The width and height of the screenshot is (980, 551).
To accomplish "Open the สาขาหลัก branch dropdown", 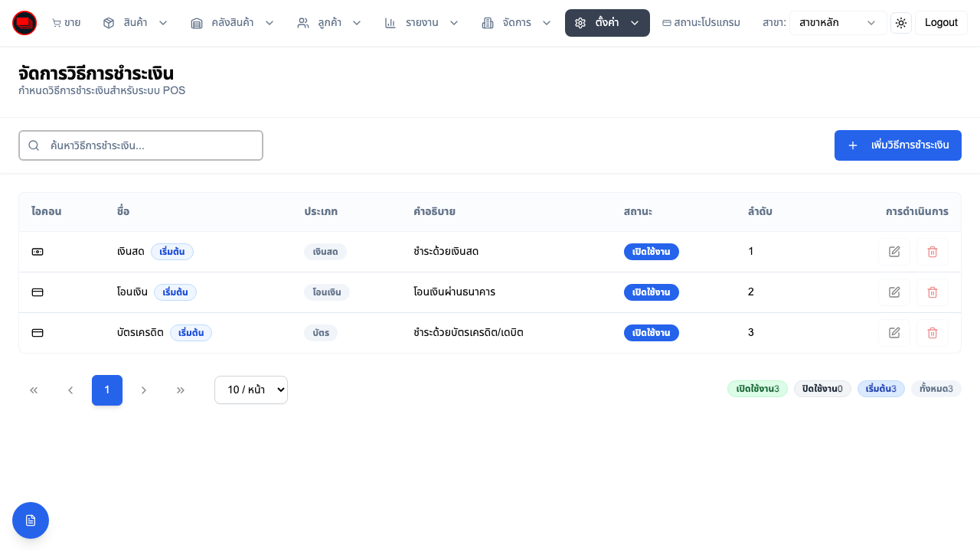I will (x=838, y=23).
